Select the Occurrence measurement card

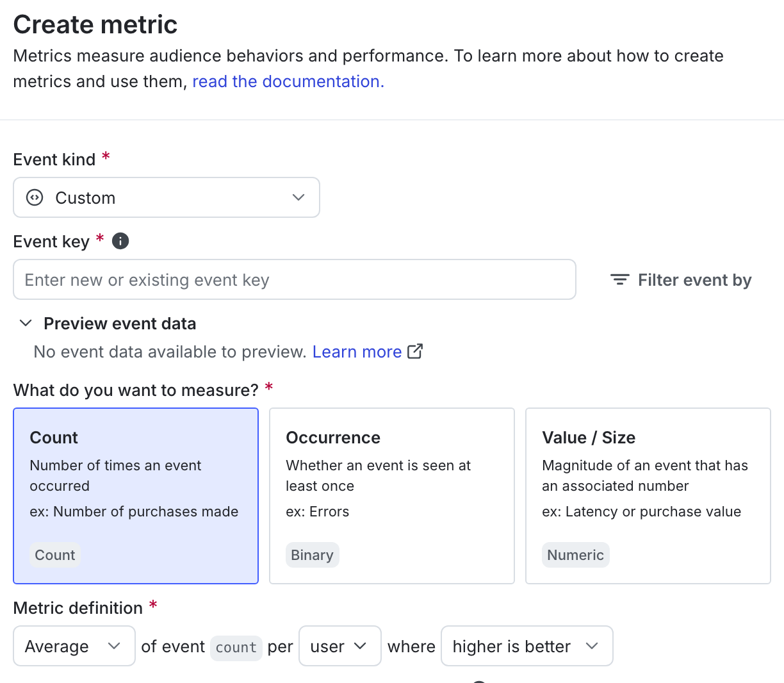click(391, 495)
